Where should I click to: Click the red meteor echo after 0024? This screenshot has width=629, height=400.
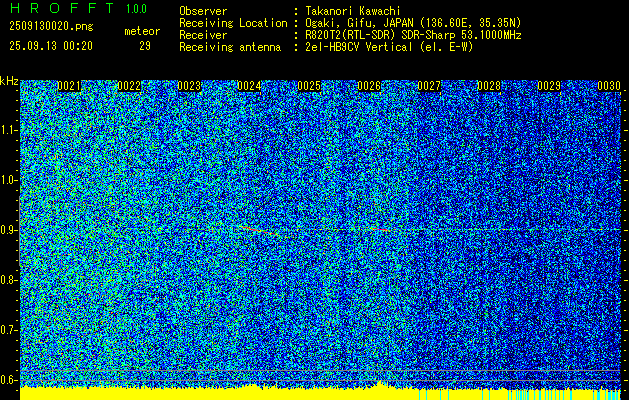[x=260, y=230]
